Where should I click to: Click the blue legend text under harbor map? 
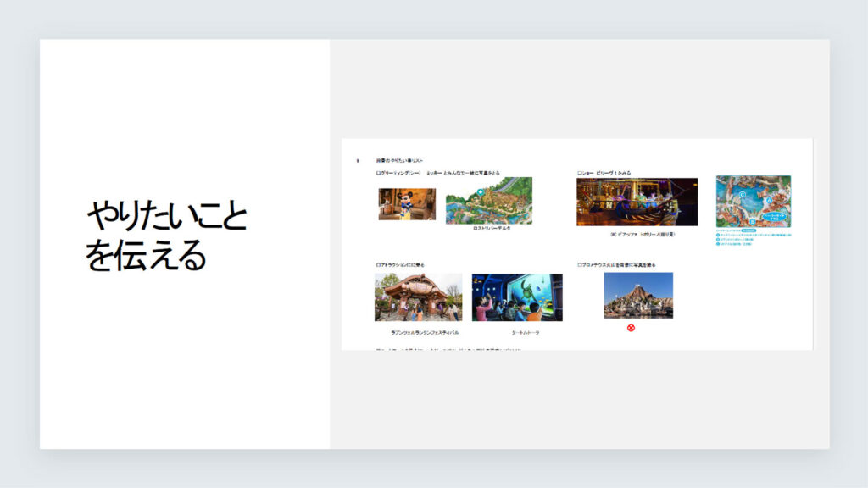[x=754, y=237]
